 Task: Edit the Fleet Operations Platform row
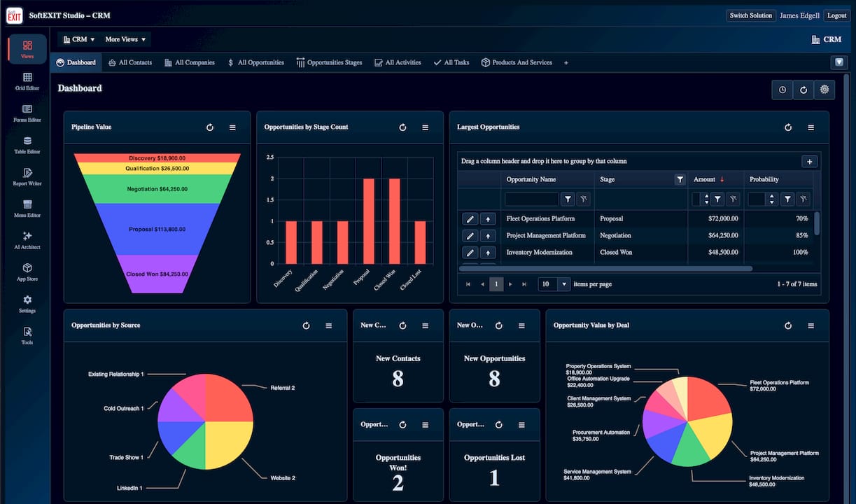coord(470,219)
